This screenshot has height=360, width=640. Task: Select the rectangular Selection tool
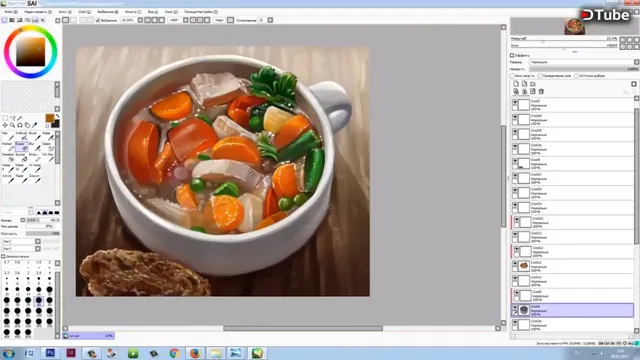coord(5,118)
